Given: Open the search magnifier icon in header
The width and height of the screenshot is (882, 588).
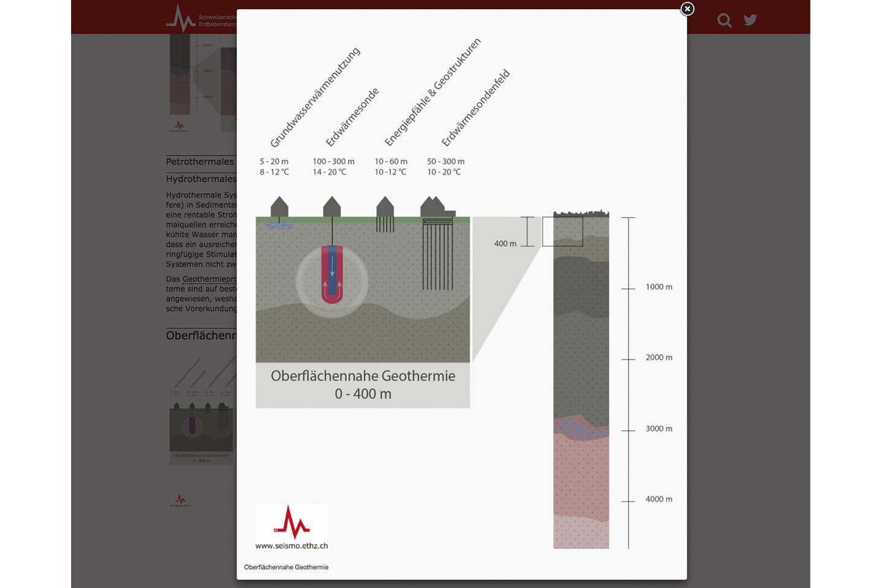Looking at the screenshot, I should point(725,20).
